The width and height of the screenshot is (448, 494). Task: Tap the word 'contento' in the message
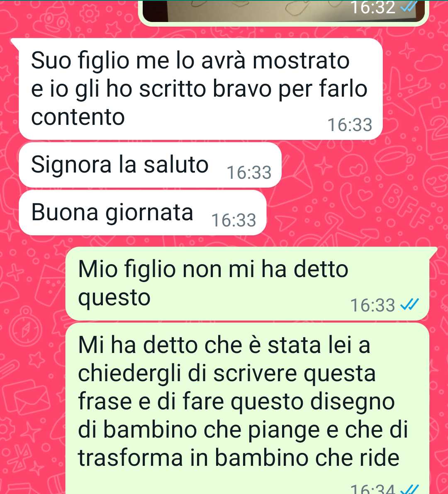pyautogui.click(x=78, y=117)
